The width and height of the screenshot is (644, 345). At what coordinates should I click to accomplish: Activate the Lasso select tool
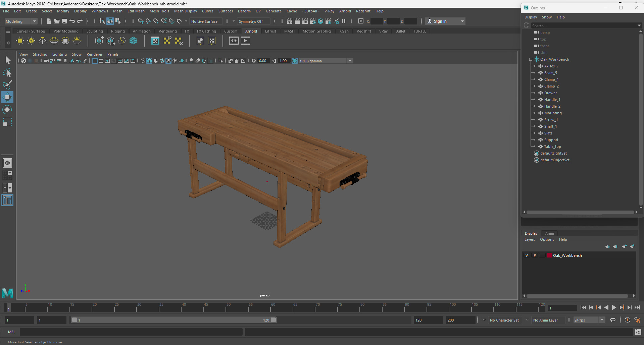[7, 72]
